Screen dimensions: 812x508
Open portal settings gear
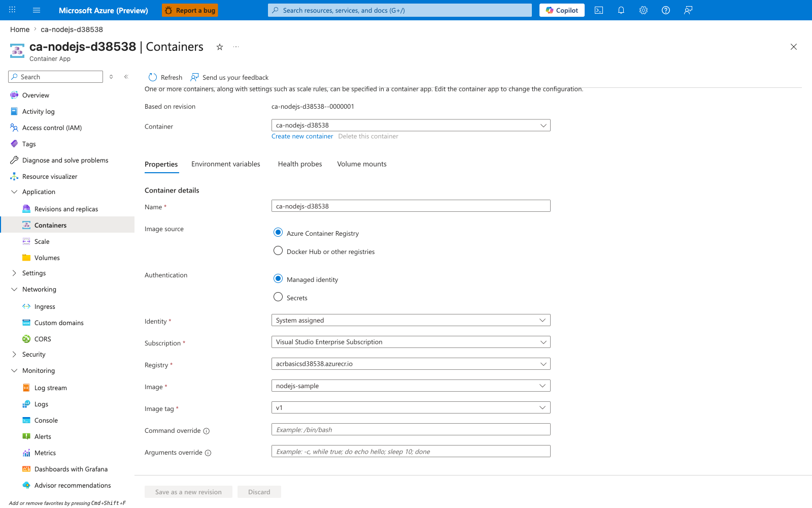click(x=644, y=10)
